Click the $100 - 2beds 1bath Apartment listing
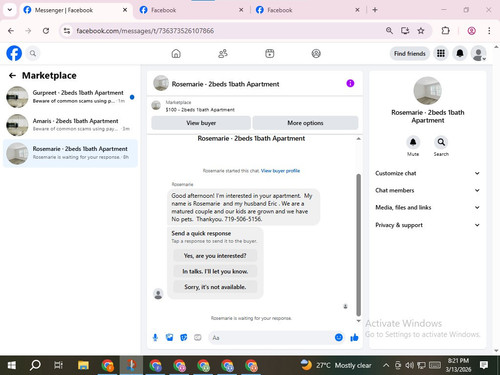The width and height of the screenshot is (500, 375). click(200, 110)
